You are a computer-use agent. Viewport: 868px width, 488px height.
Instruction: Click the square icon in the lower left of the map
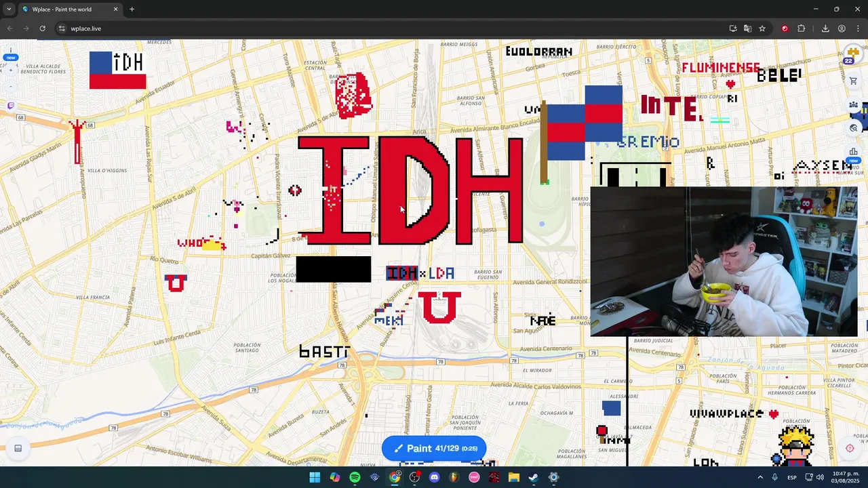click(x=18, y=448)
